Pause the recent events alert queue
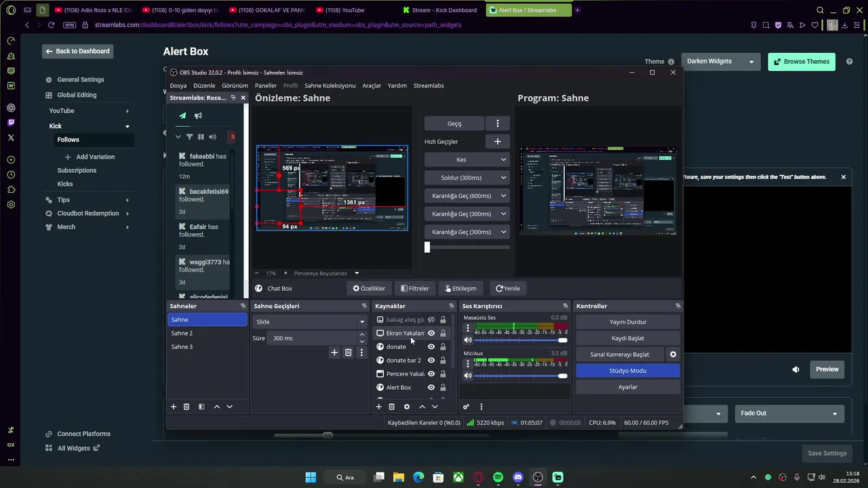868x488 pixels. pyautogui.click(x=201, y=137)
